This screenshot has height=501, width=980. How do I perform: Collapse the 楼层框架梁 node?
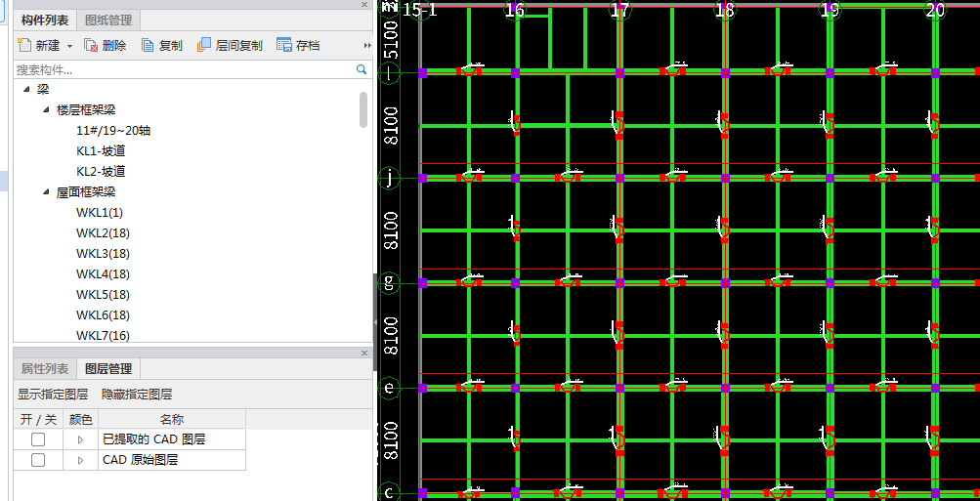click(x=46, y=110)
